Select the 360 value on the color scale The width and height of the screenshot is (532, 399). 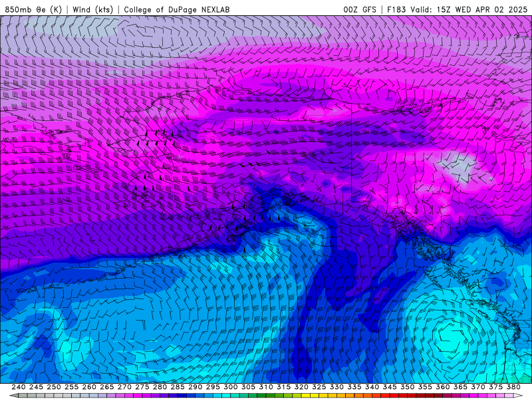(442, 387)
